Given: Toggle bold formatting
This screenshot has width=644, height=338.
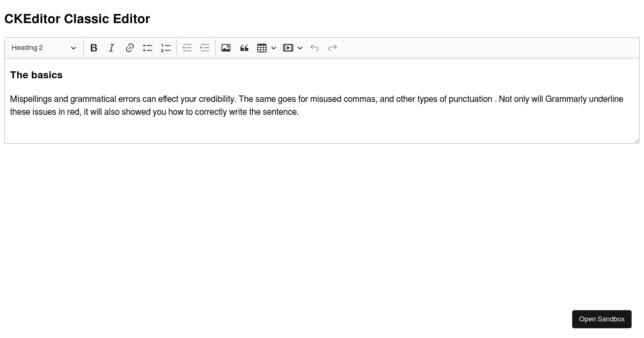Looking at the screenshot, I should coord(94,48).
